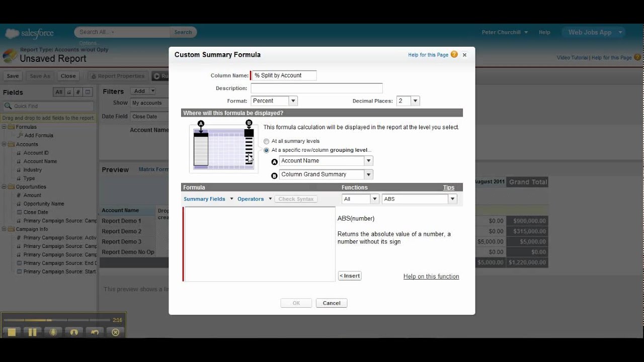Viewport: 644px width, 362px height.
Task: Click the recorder progress bar
Action: pos(57,320)
